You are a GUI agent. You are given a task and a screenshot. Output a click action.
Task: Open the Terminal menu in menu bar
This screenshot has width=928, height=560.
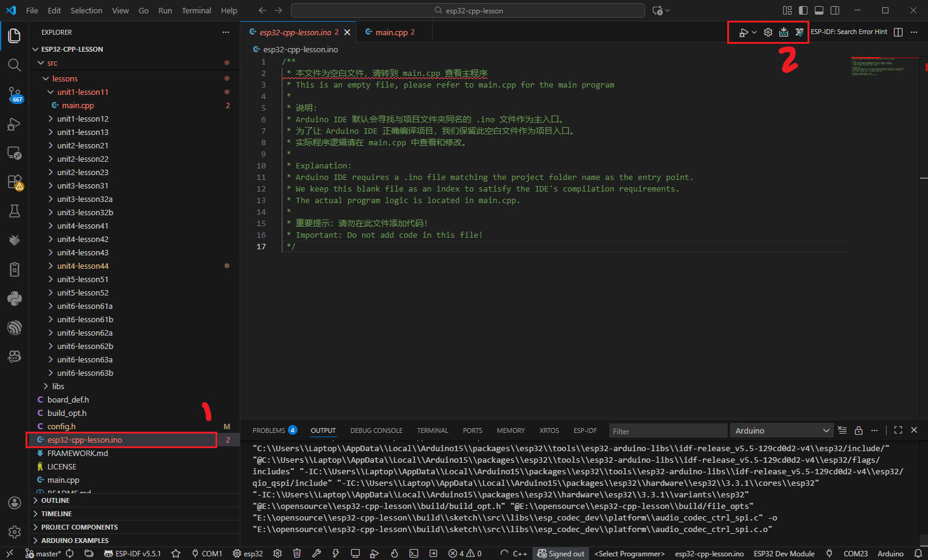pyautogui.click(x=196, y=10)
